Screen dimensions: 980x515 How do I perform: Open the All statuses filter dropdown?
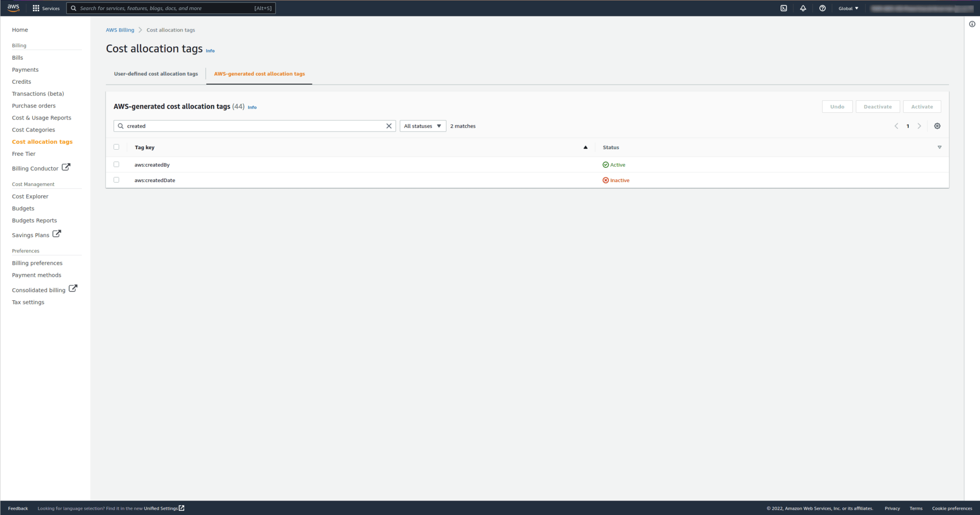coord(422,126)
